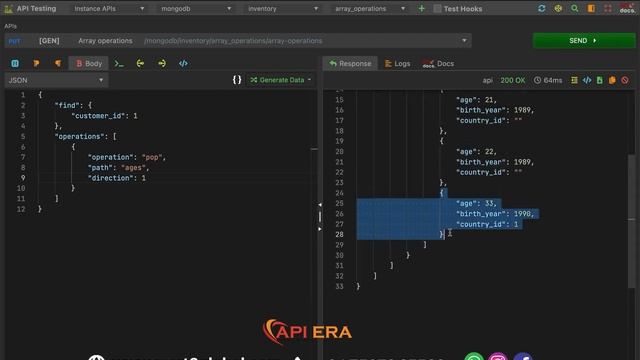Open the terminal prompt icon tab

119,63
